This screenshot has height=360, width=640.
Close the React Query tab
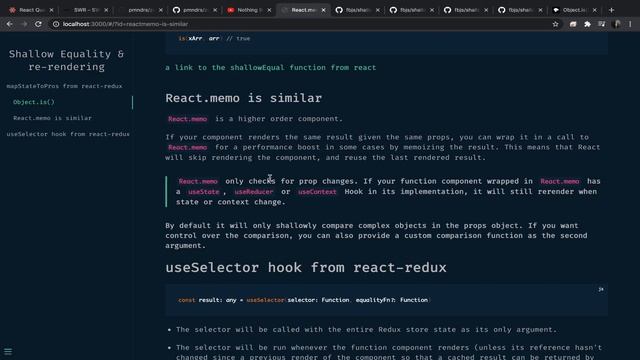(51, 10)
